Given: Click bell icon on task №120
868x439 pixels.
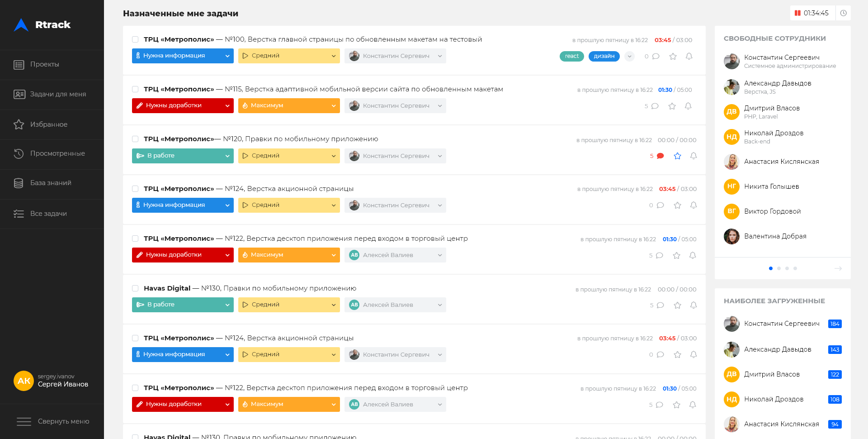Looking at the screenshot, I should click(x=693, y=156).
